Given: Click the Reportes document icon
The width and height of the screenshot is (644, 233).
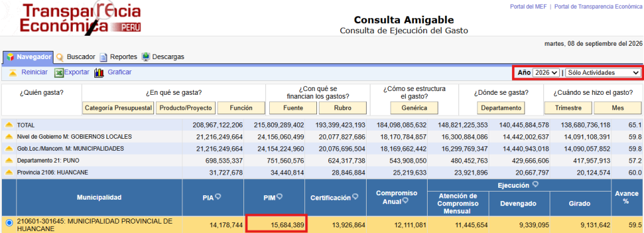Looking at the screenshot, I should point(104,57).
